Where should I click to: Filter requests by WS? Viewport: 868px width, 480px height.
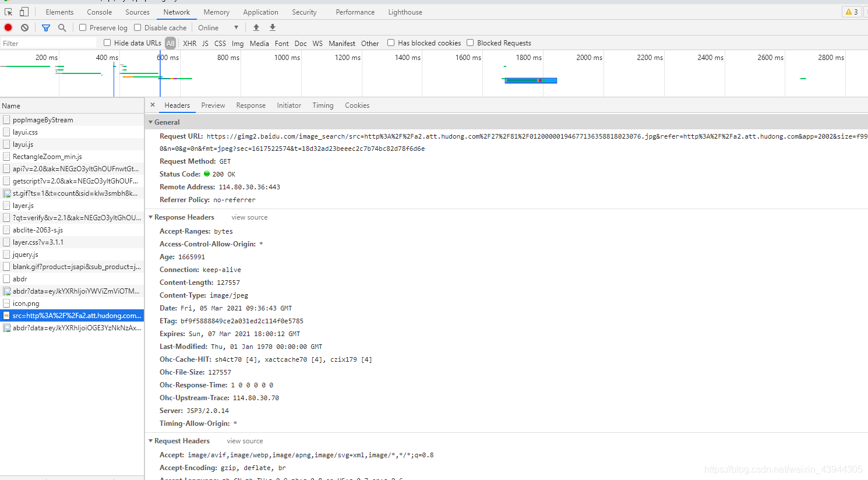pos(317,43)
